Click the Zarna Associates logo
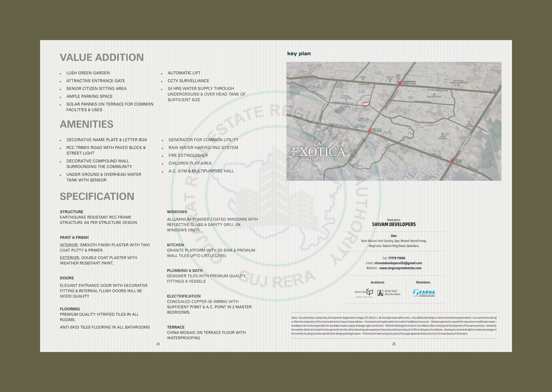The image size is (552, 392). coord(424,293)
